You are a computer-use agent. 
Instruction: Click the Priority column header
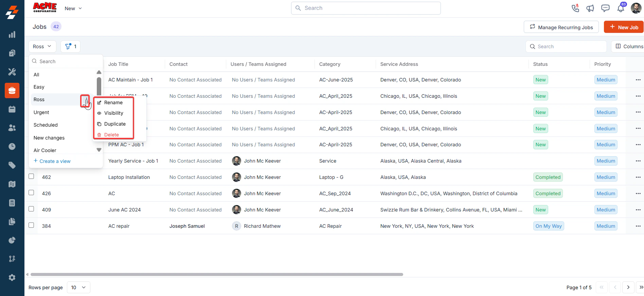(603, 64)
